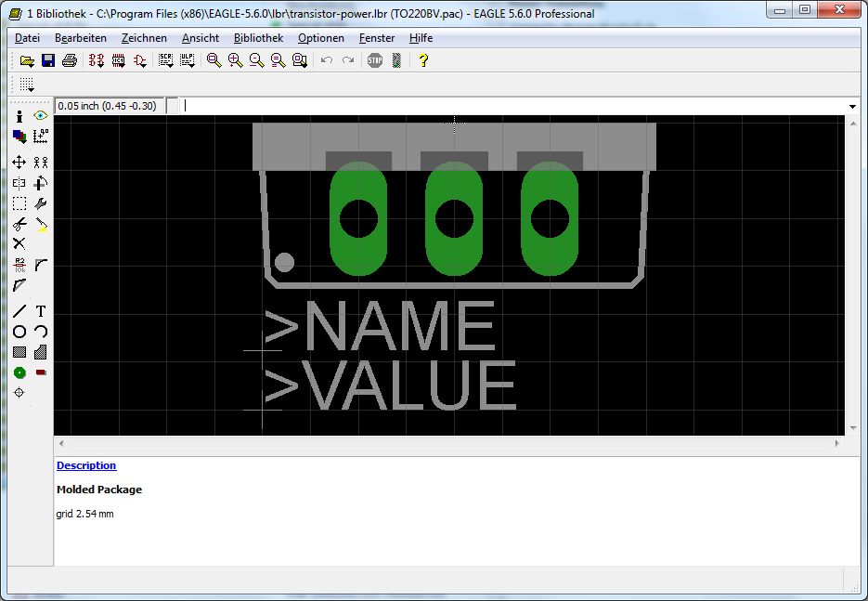
Task: Select the Mark tool
Action: tap(41, 137)
